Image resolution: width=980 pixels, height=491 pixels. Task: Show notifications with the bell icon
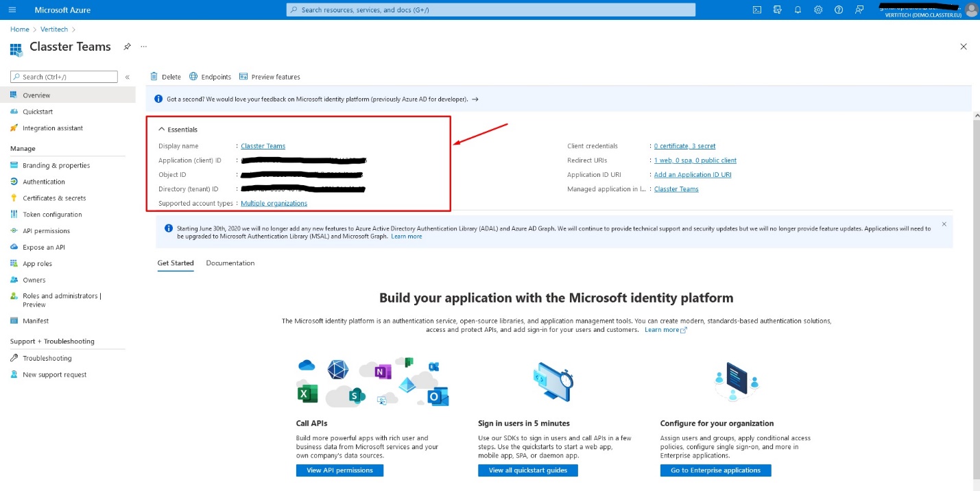[x=798, y=10]
